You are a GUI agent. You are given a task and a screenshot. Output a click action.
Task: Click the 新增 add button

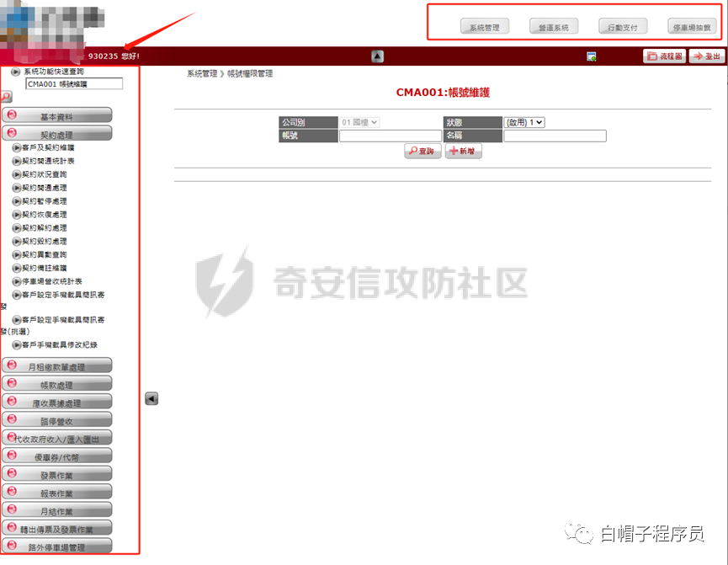point(464,151)
